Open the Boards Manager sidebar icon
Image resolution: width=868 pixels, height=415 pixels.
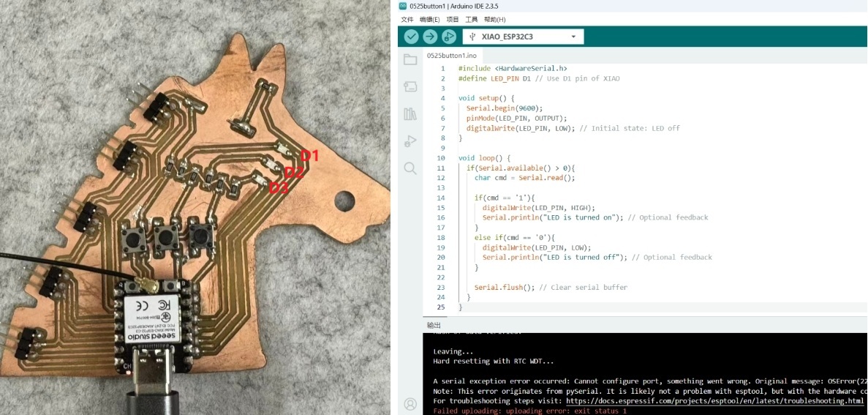coord(410,87)
